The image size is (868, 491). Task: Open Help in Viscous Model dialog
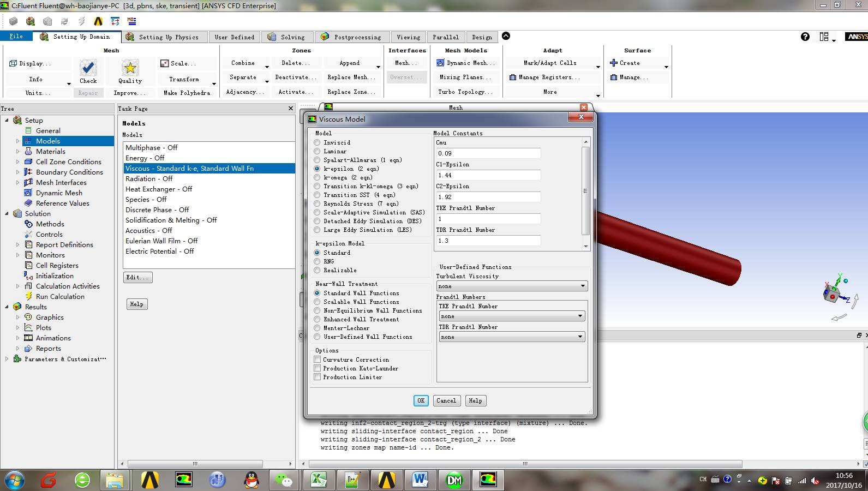coord(475,400)
